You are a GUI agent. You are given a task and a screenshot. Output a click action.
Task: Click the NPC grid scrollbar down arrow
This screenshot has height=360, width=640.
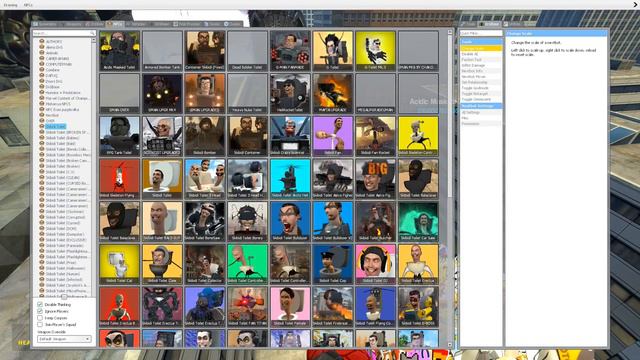450,345
